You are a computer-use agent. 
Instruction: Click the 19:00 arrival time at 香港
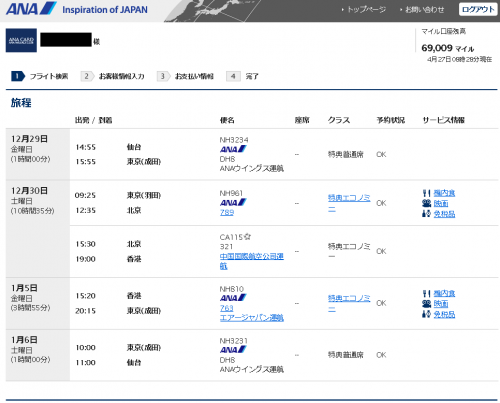coord(85,259)
